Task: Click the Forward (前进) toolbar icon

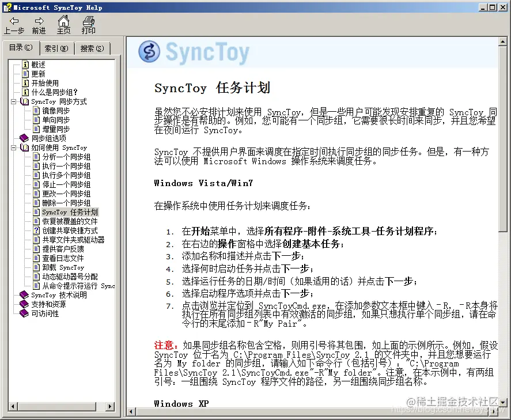Action: click(x=39, y=21)
